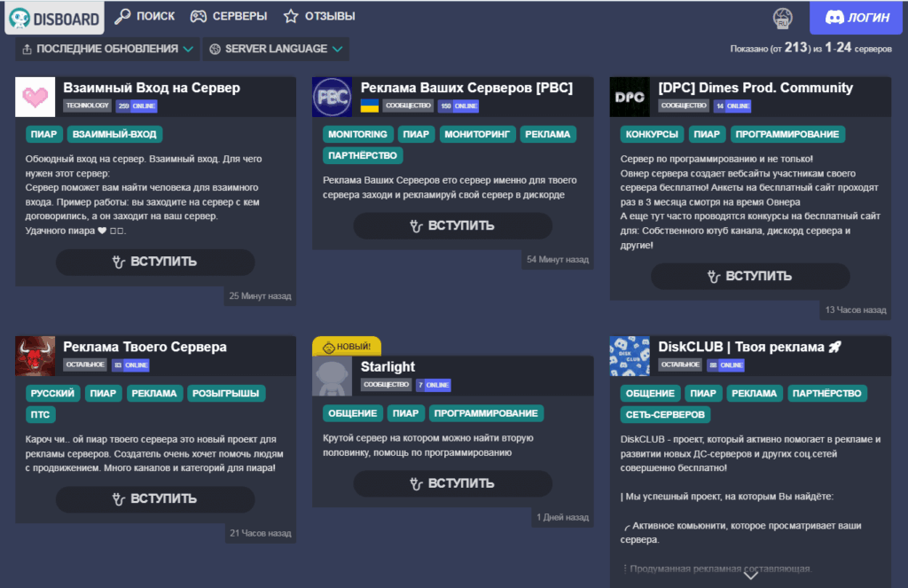Open the Взаимный Вход на Сервер title
The height and width of the screenshot is (588, 908).
[152, 88]
